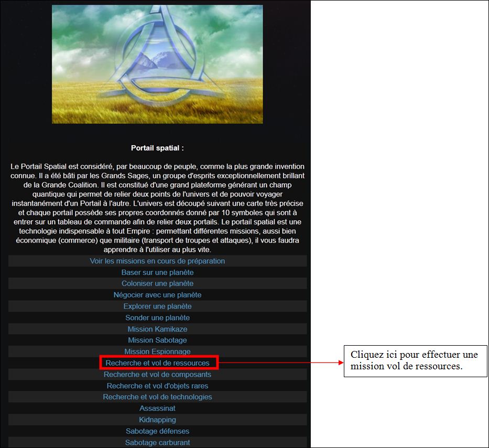Choose Recherche et vol de technologies
Image resolution: width=489 pixels, height=448 pixels.
click(x=157, y=397)
